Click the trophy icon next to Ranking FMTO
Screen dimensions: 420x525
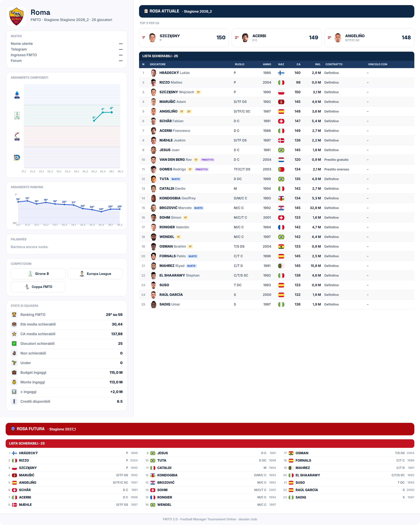pyautogui.click(x=14, y=315)
